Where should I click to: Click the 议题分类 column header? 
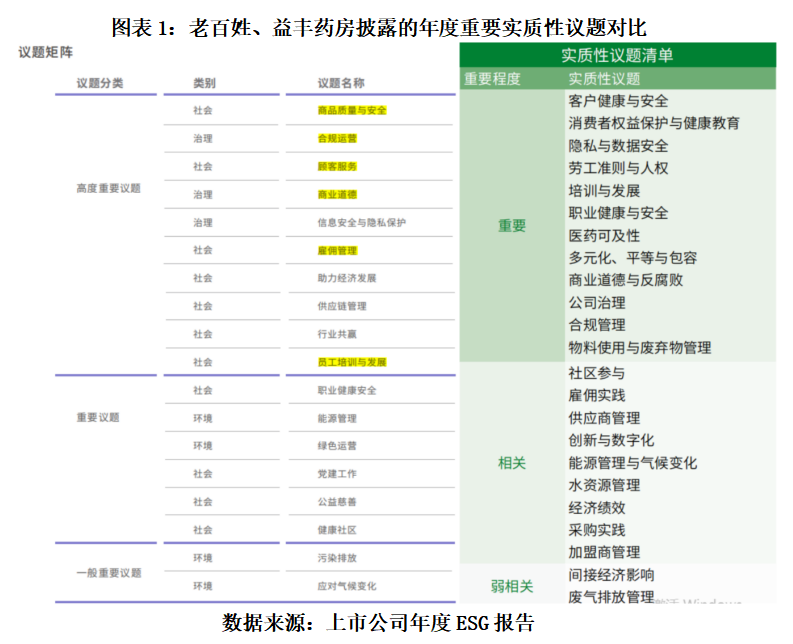click(x=100, y=83)
